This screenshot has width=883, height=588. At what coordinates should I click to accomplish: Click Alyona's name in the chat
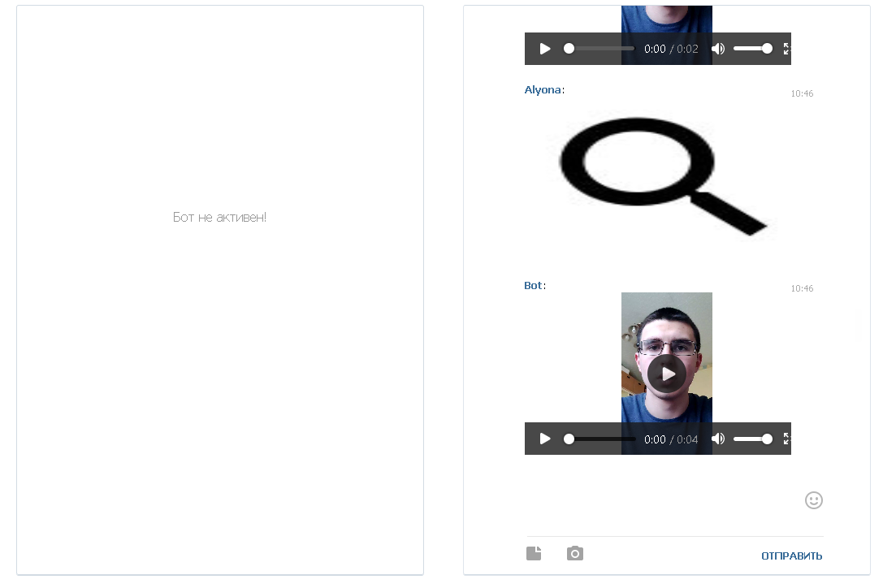coord(543,89)
